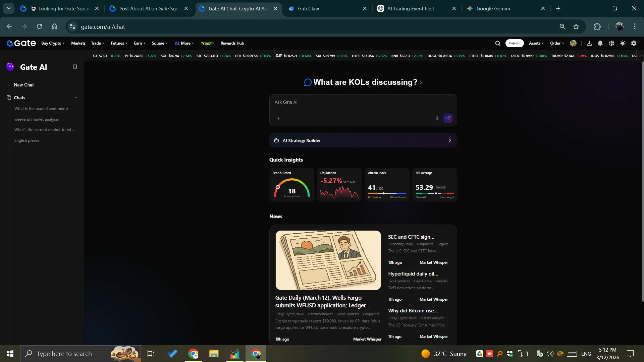Start a New Chat in sidebar
This screenshot has height=362, width=644.
(x=23, y=85)
